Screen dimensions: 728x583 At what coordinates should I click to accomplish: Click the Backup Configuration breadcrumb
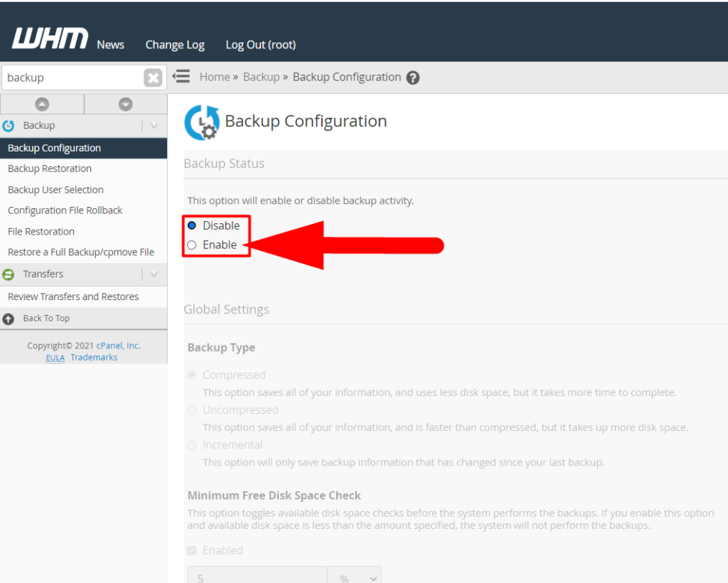click(x=347, y=77)
